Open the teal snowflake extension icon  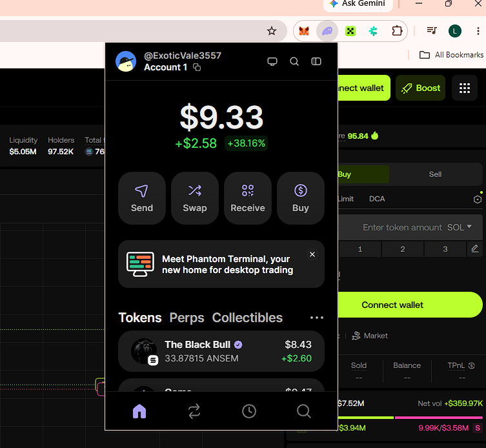tap(373, 31)
